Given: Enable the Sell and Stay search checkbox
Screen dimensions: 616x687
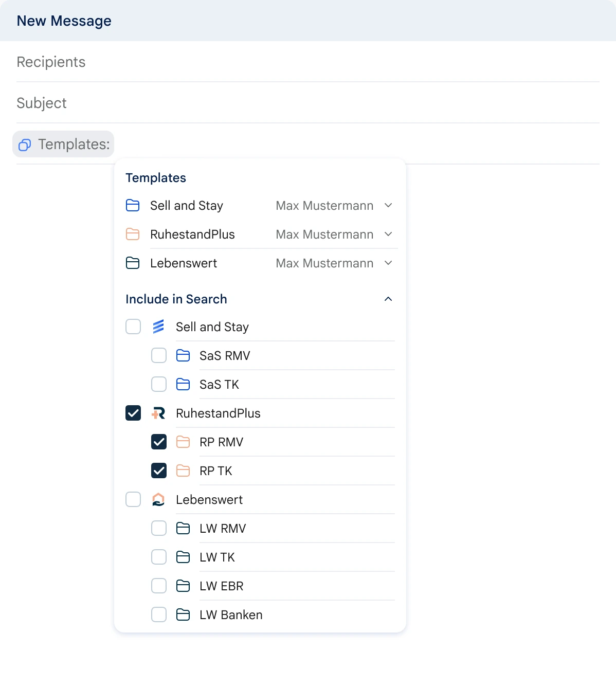Looking at the screenshot, I should 133,327.
